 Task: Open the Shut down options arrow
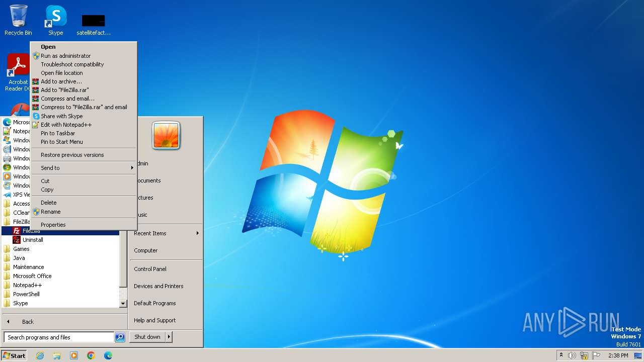pos(169,337)
